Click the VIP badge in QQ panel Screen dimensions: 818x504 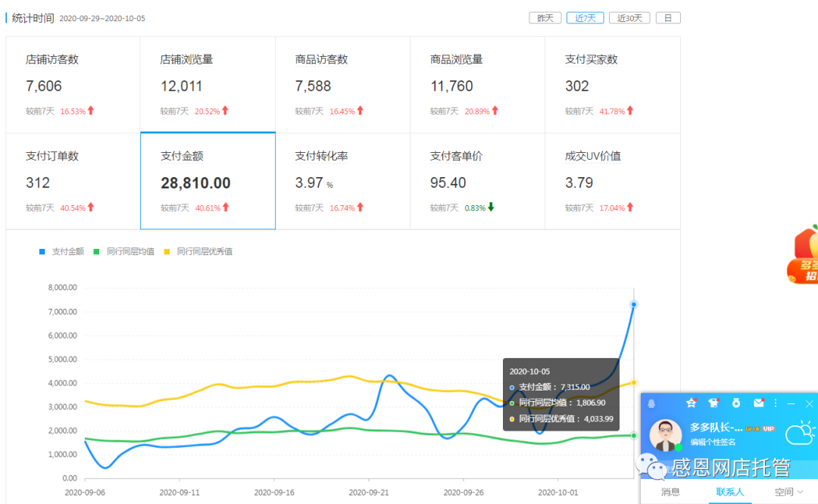(x=769, y=429)
